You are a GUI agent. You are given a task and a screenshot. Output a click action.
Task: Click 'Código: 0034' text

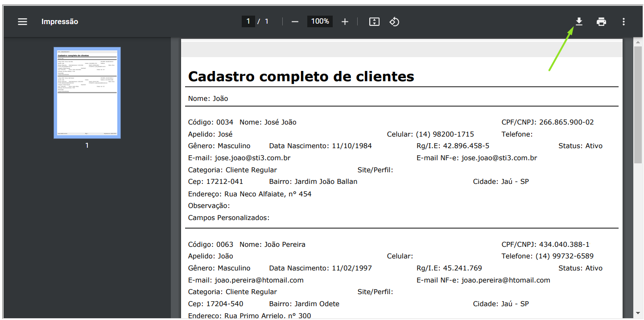(x=211, y=122)
